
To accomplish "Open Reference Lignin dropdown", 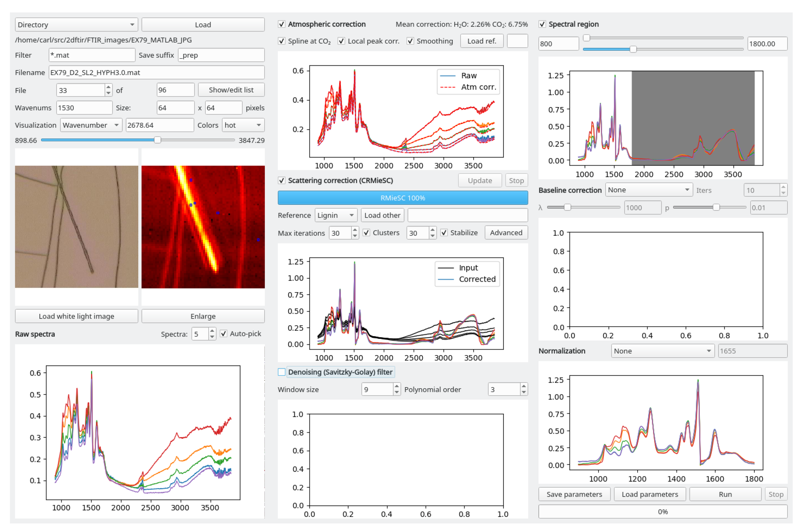I will coord(336,216).
